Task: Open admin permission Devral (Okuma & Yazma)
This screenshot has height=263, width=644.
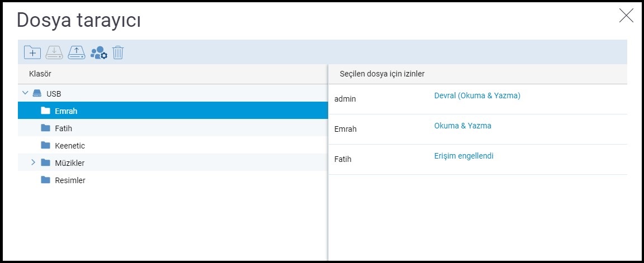Action: (477, 95)
